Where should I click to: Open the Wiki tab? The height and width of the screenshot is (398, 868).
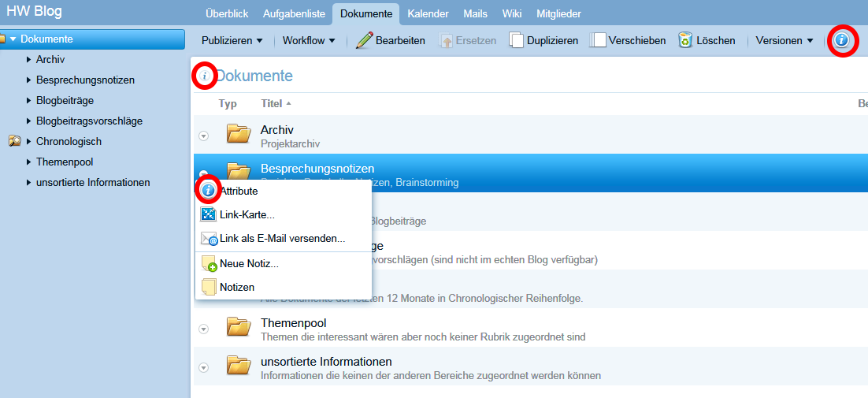(x=512, y=14)
